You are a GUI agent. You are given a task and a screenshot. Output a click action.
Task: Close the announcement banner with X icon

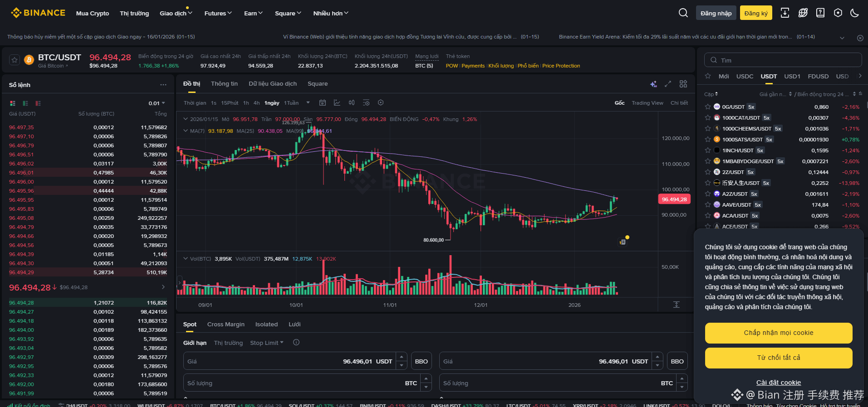click(860, 38)
